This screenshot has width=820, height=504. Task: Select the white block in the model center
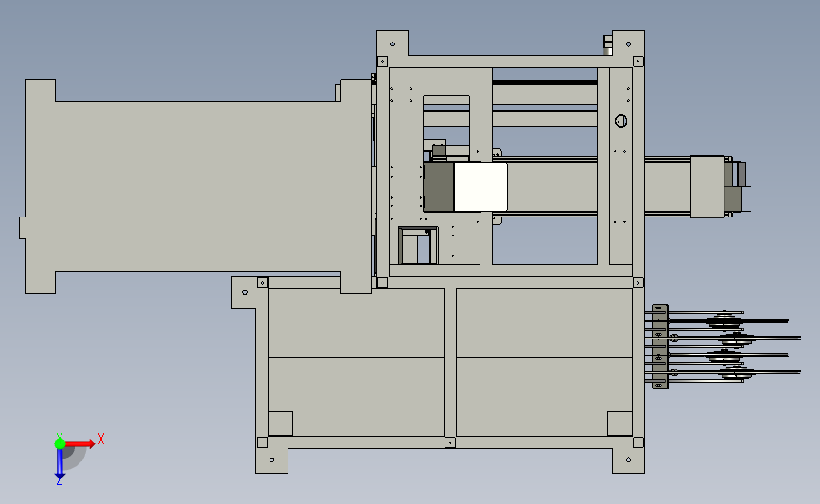pos(480,186)
